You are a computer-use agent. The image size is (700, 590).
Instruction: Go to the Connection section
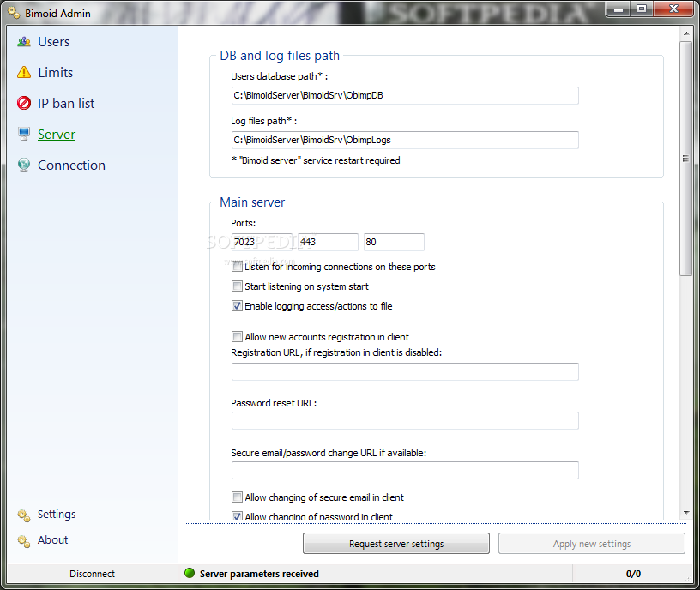[x=71, y=165]
